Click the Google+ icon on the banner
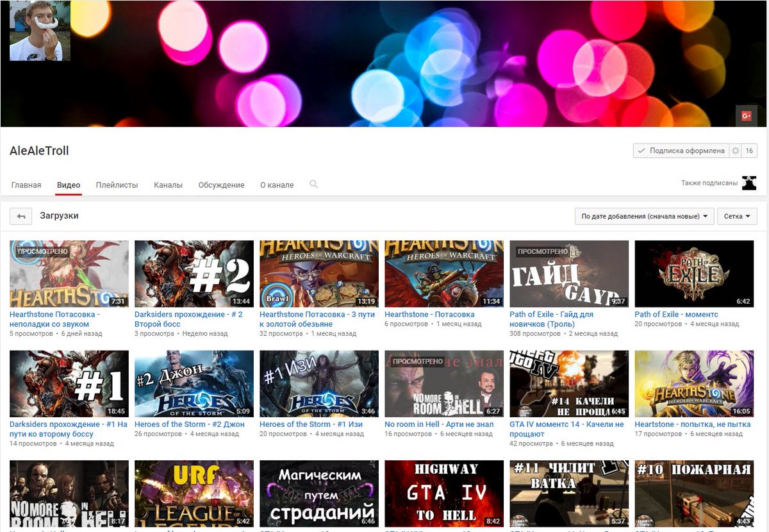This screenshot has height=532, width=769. [x=746, y=116]
